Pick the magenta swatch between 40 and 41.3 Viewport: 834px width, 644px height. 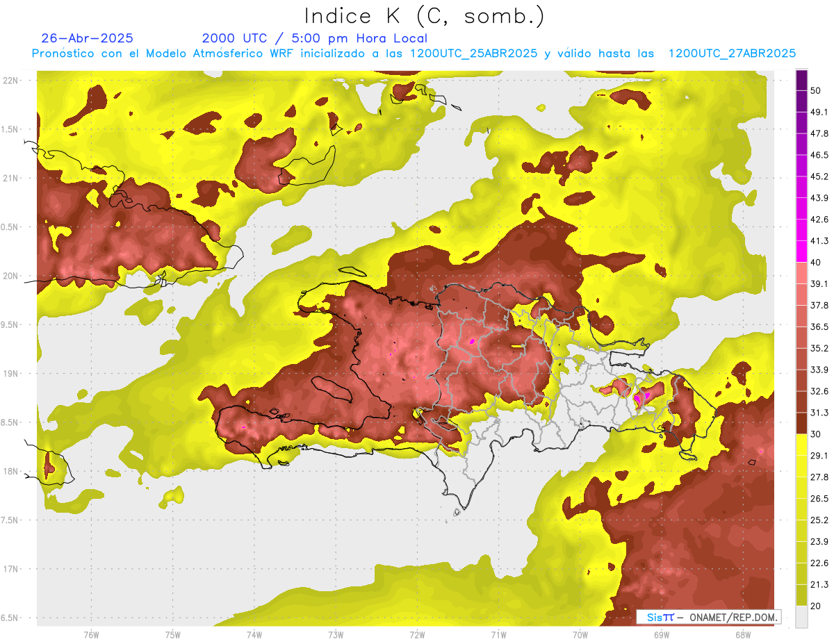pyautogui.click(x=801, y=251)
